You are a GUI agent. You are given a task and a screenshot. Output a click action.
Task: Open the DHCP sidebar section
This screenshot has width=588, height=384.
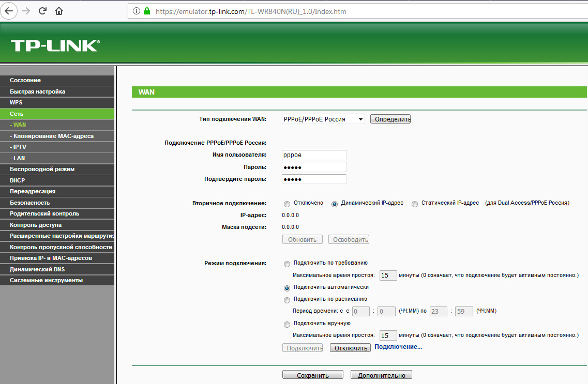coord(57,180)
